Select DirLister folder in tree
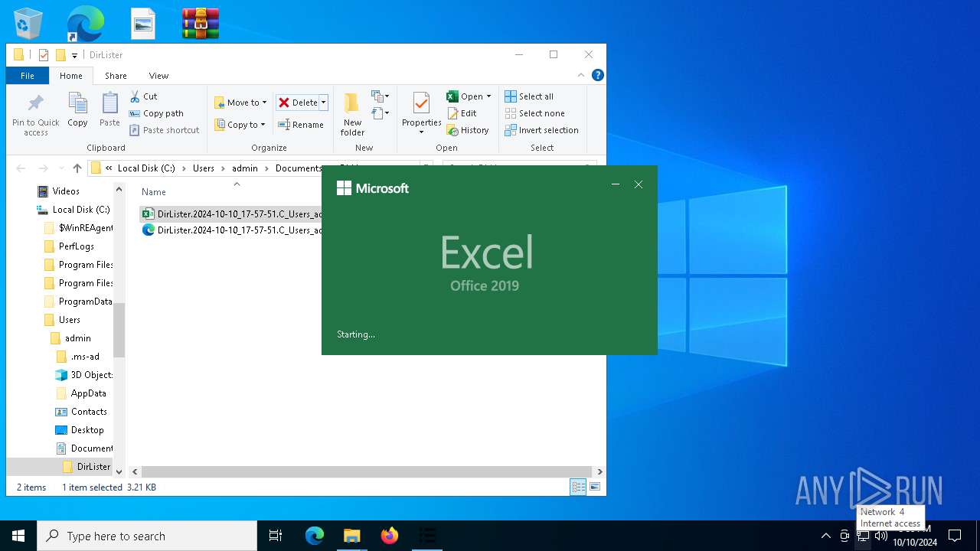The height and width of the screenshot is (551, 980). pos(93,467)
